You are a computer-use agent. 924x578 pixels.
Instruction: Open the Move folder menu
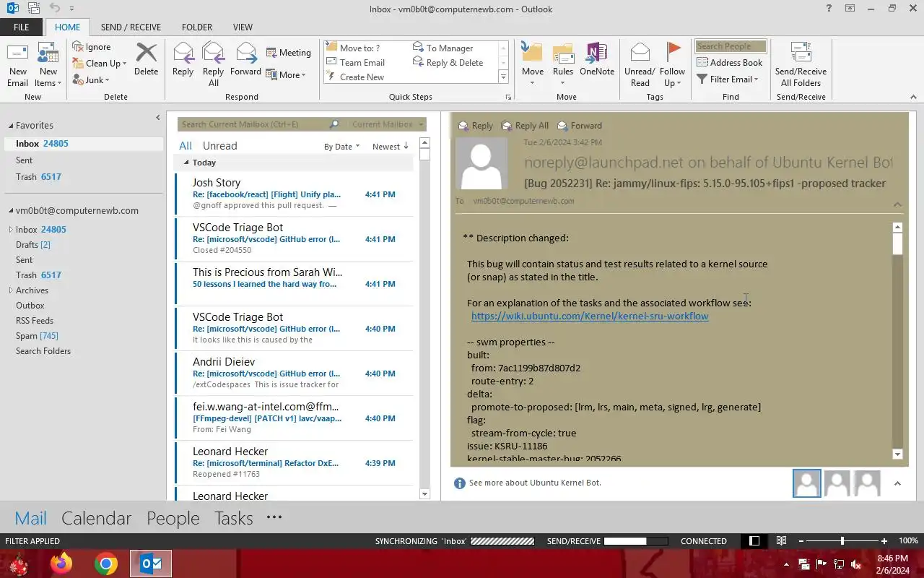click(x=532, y=65)
